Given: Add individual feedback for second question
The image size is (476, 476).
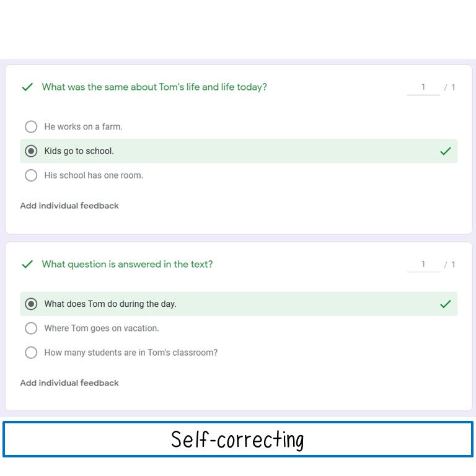Looking at the screenshot, I should pos(69,383).
